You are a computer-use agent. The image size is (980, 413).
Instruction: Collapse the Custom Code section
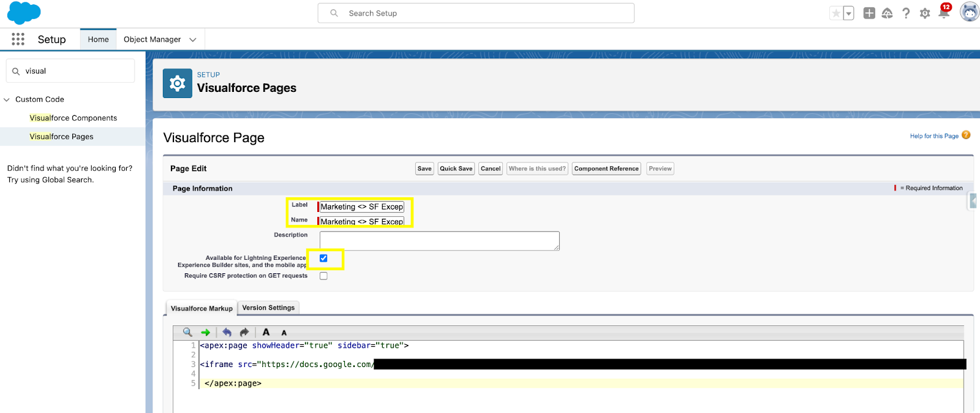click(7, 99)
